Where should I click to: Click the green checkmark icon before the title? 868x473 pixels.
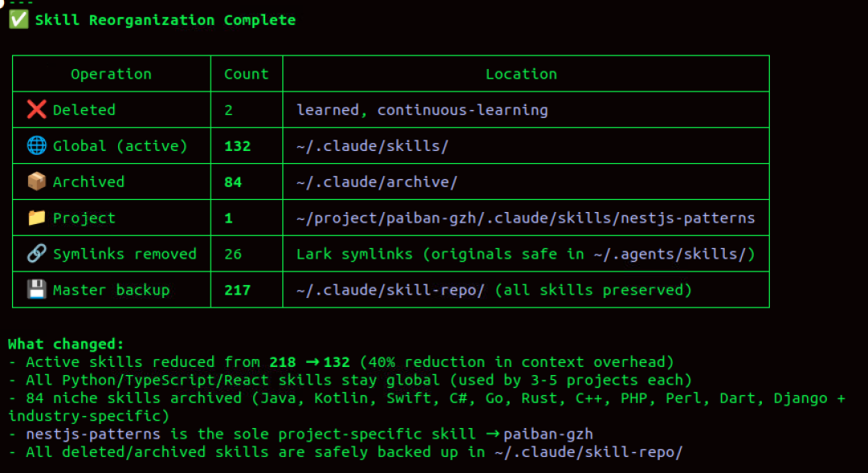pyautogui.click(x=18, y=20)
